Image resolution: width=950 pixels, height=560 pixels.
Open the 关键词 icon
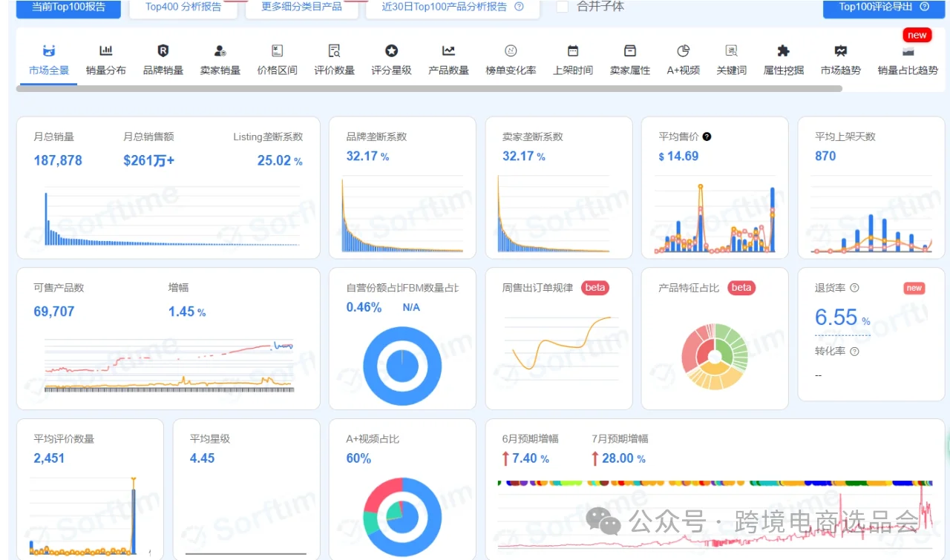tap(732, 51)
